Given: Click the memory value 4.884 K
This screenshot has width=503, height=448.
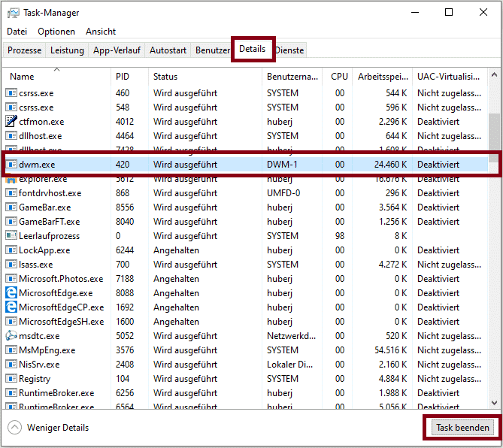Looking at the screenshot, I should point(393,379).
